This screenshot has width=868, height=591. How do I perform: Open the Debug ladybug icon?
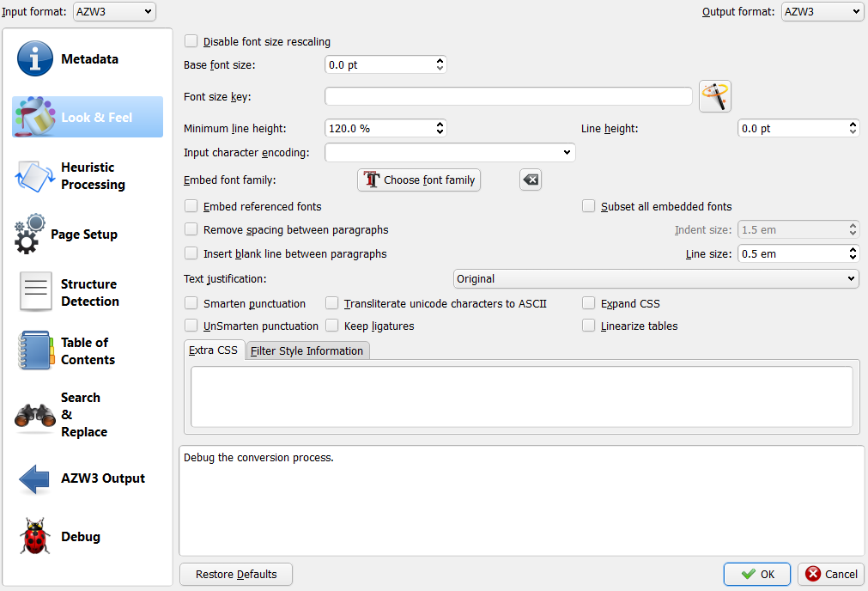[x=35, y=536]
